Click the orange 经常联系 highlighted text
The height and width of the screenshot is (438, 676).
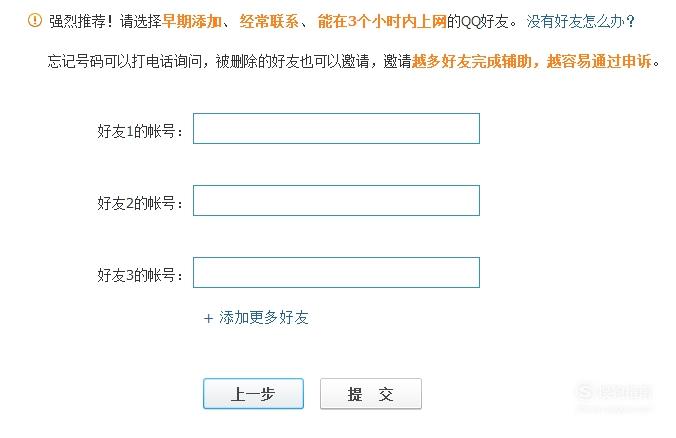point(269,21)
